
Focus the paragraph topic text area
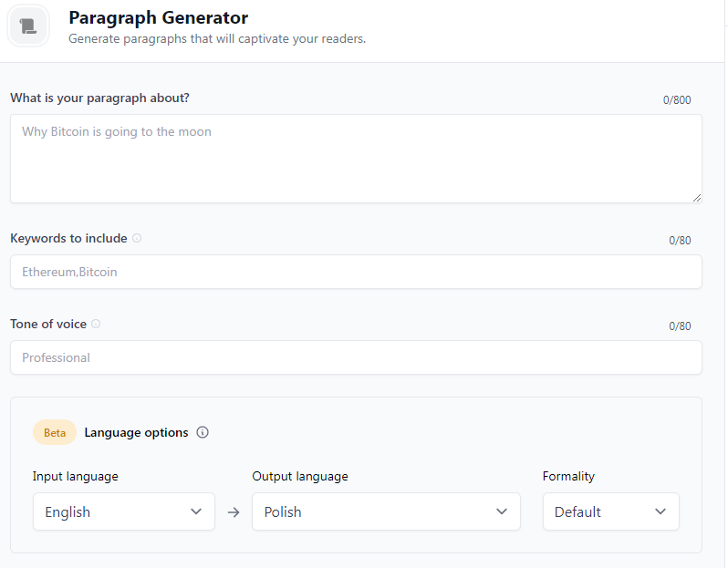pos(356,159)
